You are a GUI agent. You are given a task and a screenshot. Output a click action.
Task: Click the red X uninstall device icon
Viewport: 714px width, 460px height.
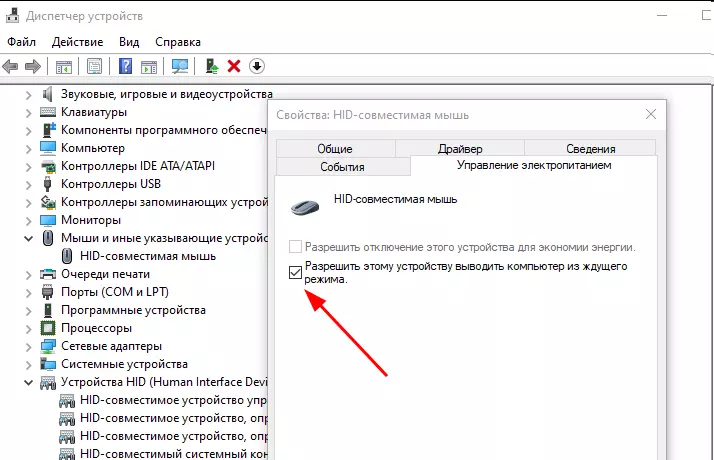[234, 66]
